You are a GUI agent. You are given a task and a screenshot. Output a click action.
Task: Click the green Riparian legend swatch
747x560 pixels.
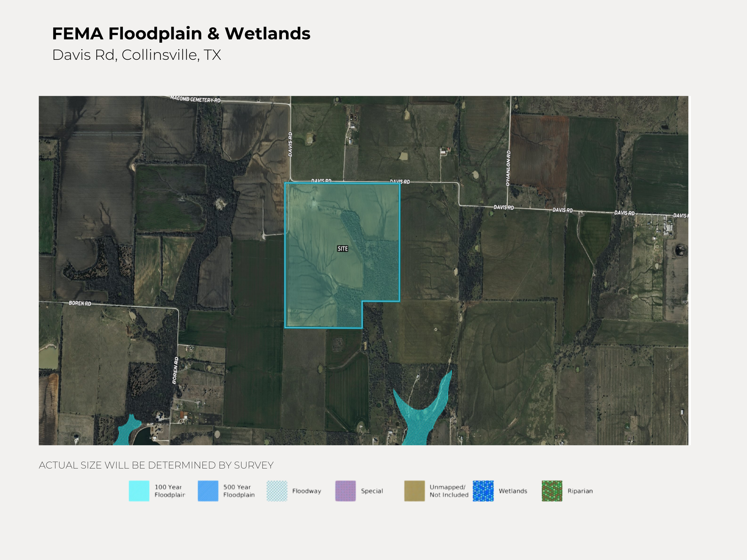(552, 491)
